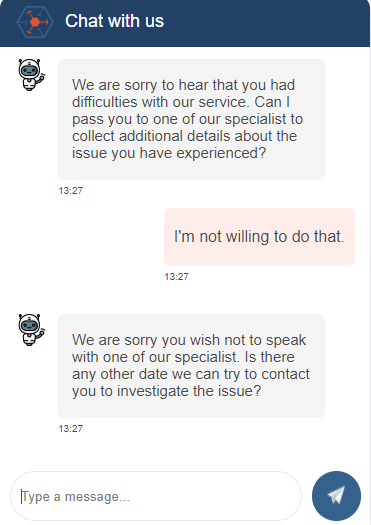
Task: Click the 13:27 timestamp under user reply
Action: tap(176, 277)
